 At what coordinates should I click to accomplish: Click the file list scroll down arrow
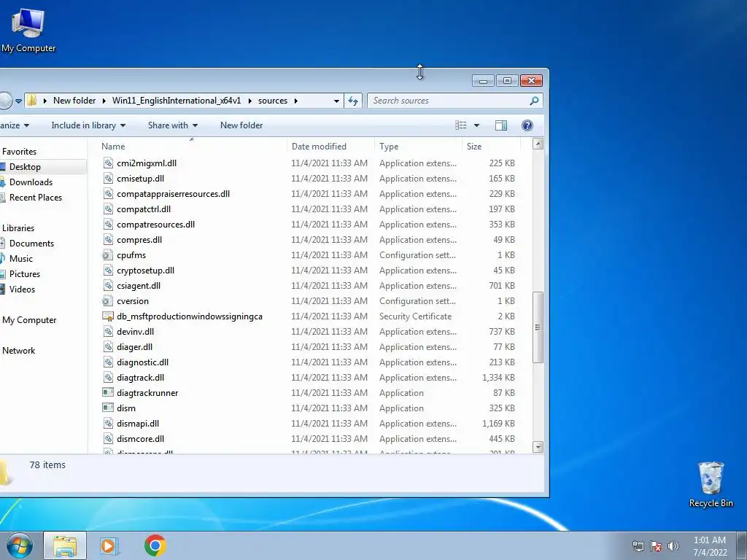click(538, 447)
